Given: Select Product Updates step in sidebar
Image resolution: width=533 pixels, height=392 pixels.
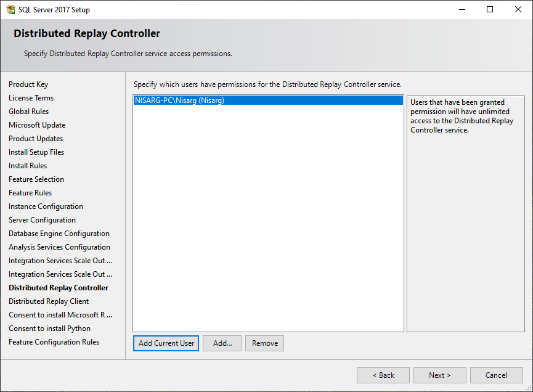Looking at the screenshot, I should tap(36, 139).
